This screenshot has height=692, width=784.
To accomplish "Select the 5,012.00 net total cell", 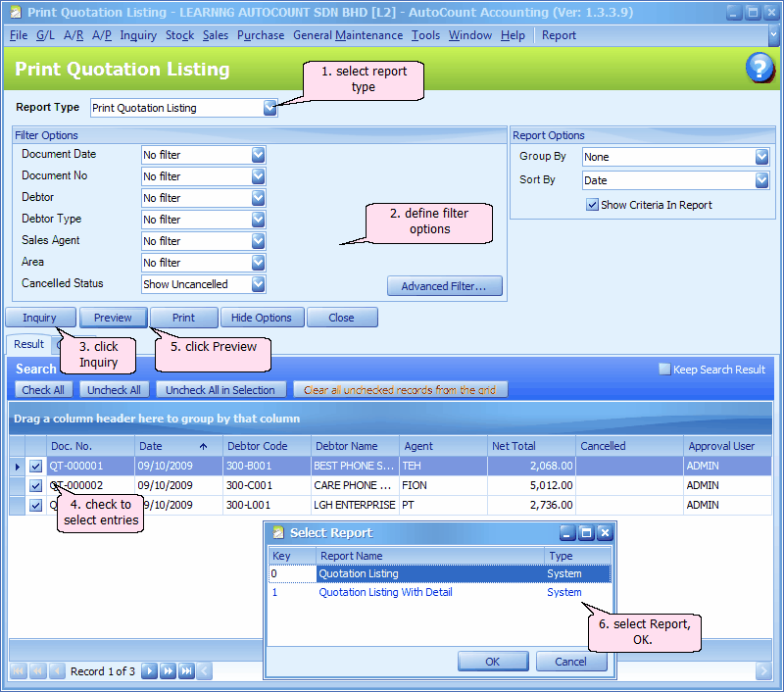I will point(531,485).
